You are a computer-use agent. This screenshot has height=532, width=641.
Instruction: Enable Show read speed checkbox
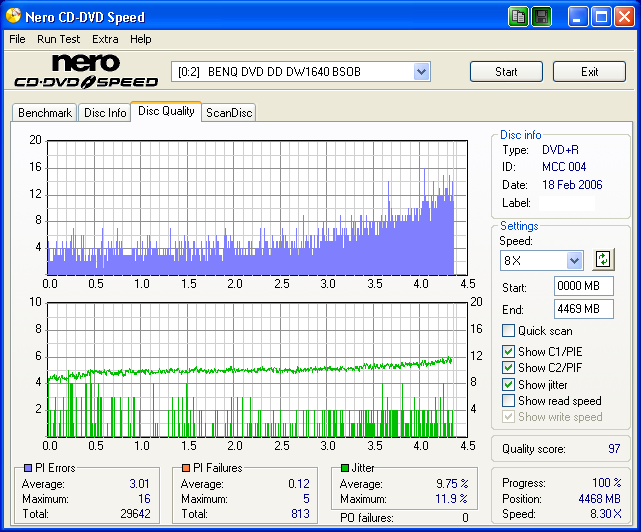point(509,401)
